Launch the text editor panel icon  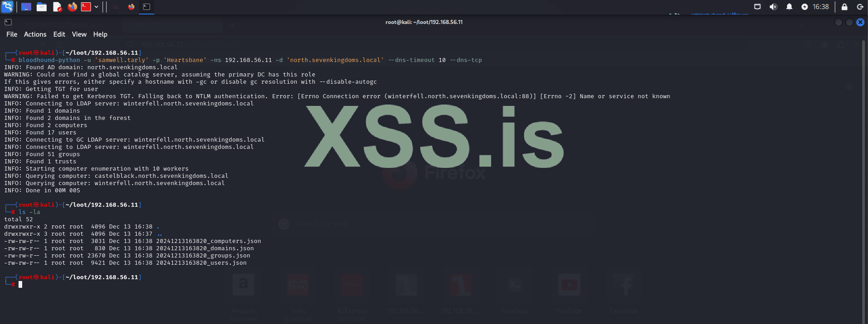57,7
